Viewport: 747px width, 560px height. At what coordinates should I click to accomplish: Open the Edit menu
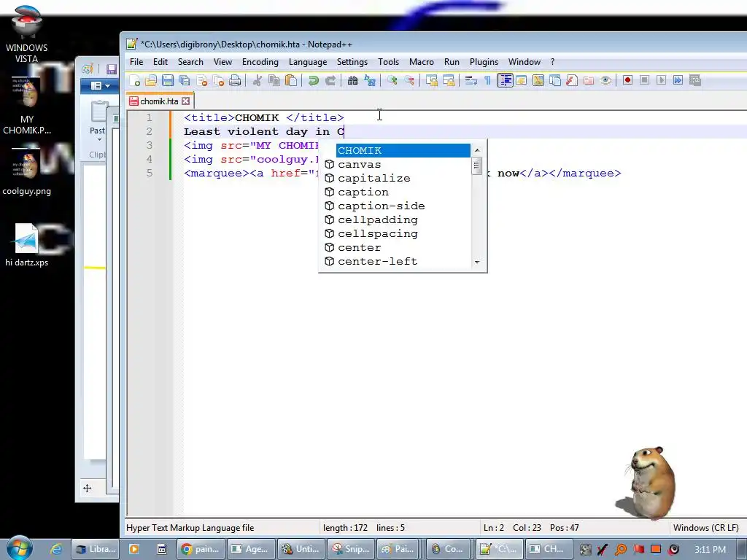click(x=160, y=62)
